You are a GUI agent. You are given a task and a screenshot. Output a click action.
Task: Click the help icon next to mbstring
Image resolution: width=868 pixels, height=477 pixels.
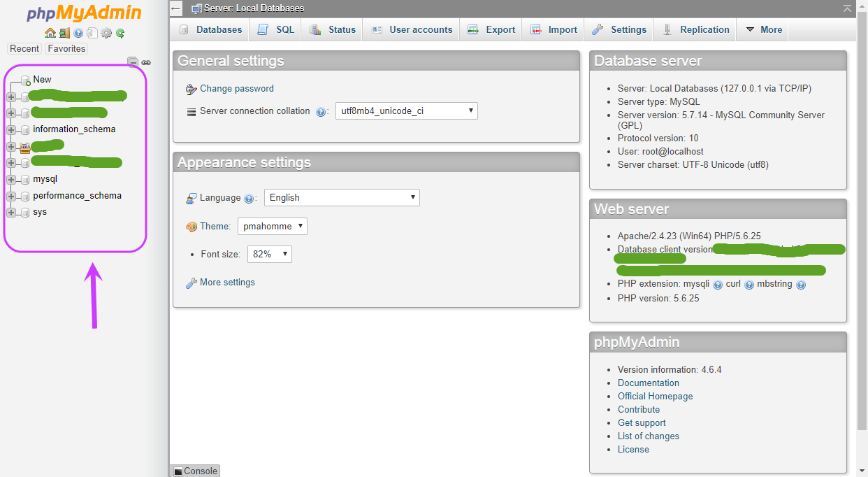[x=801, y=285]
